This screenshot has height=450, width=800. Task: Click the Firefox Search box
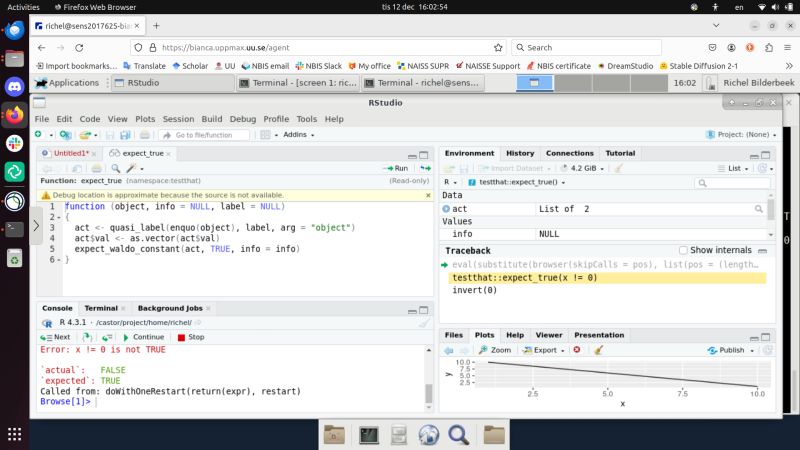(587, 47)
